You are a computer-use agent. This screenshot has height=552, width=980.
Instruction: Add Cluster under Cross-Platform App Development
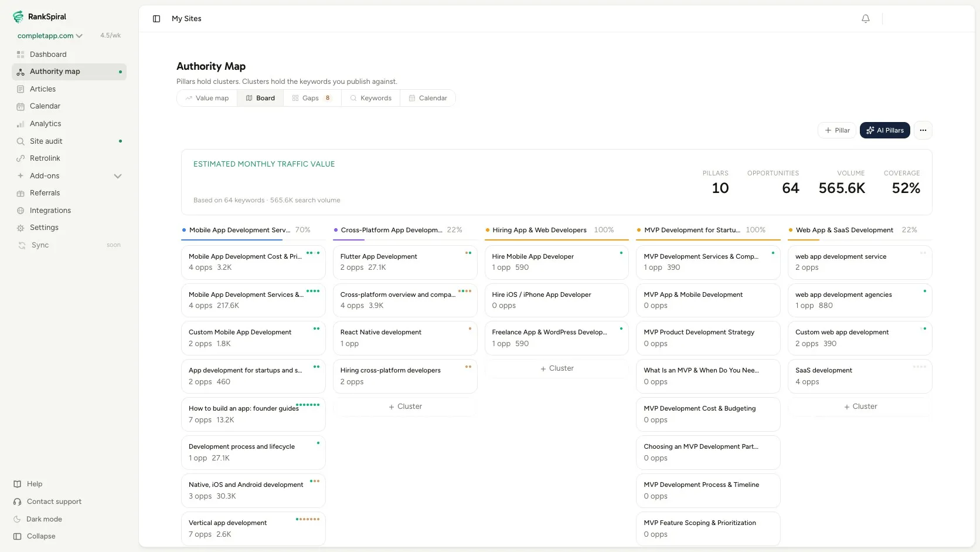[x=405, y=407]
